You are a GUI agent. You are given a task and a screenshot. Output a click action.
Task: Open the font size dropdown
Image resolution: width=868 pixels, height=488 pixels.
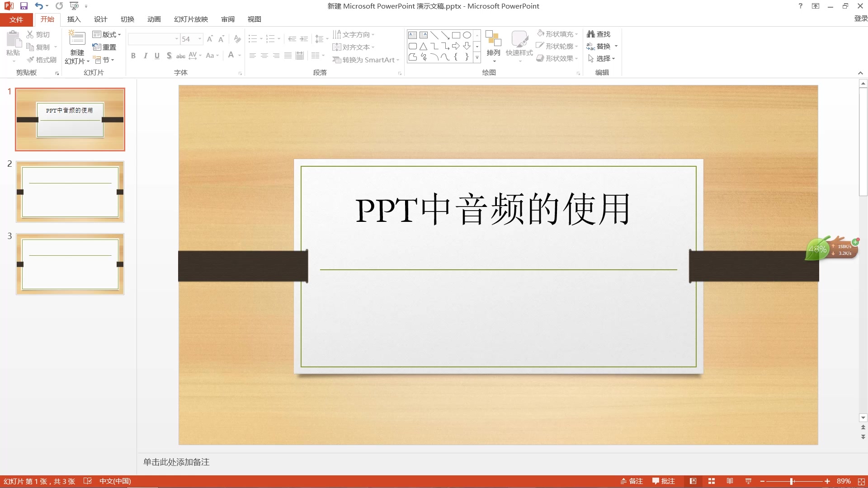tap(199, 39)
